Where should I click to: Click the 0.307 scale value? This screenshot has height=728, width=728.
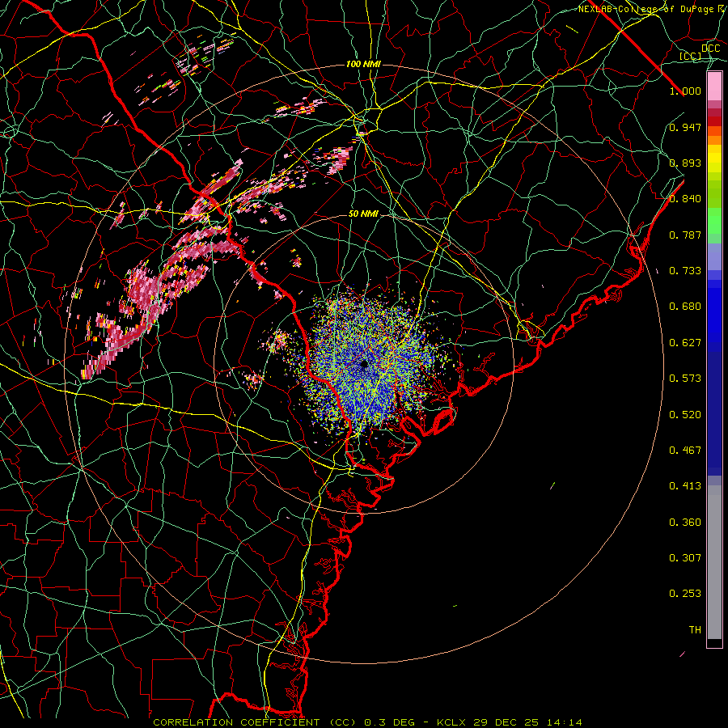tap(685, 558)
